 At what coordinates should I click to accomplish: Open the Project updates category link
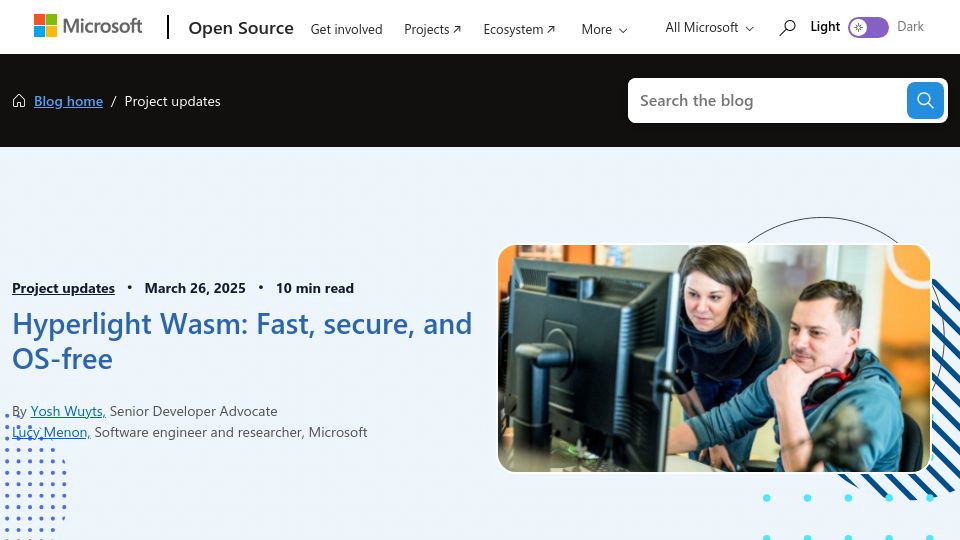pos(64,288)
